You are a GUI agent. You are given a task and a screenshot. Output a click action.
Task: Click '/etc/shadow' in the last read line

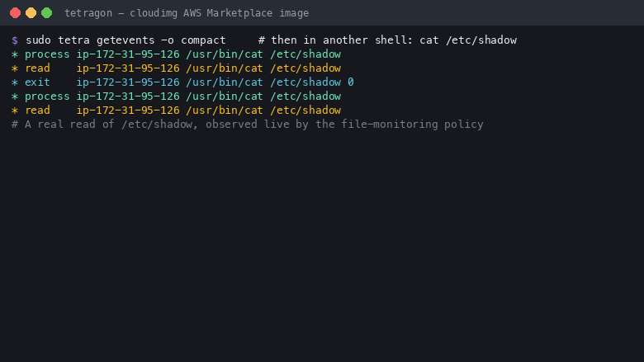pos(305,110)
